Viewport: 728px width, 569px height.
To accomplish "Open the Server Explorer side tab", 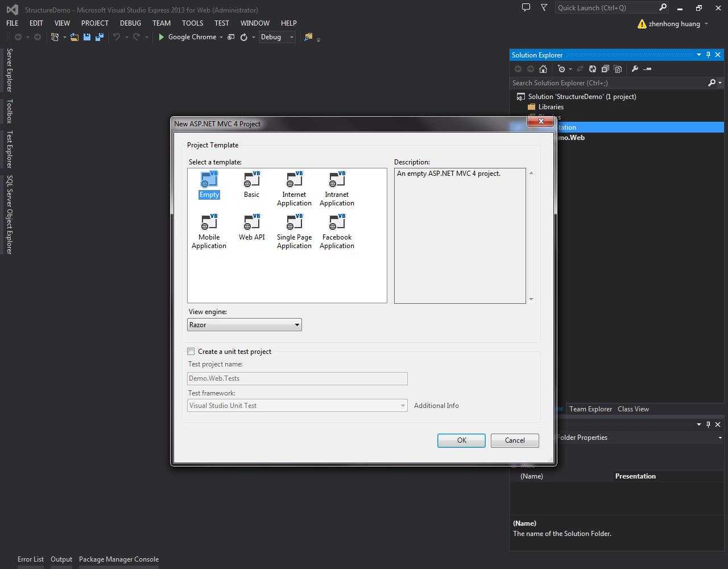I will (9, 71).
